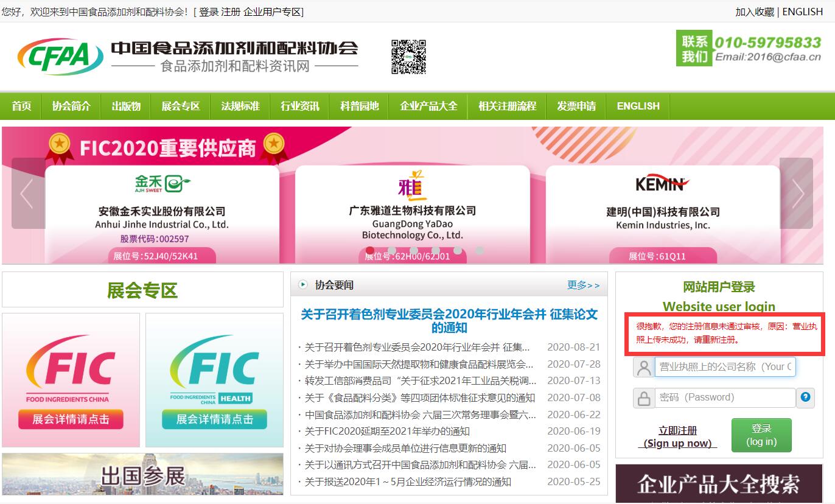Screen dimensions: 835x504
Task: Click the 联系我们 contact badge
Action: click(x=694, y=49)
